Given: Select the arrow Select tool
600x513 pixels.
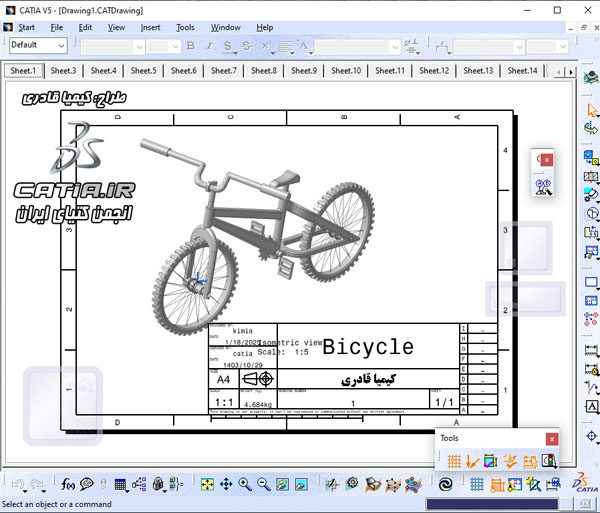Looking at the screenshot, I should [x=592, y=111].
